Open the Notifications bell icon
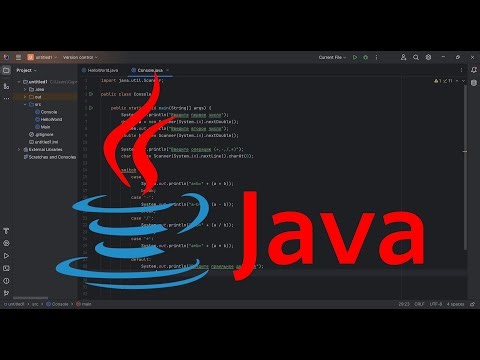Image resolution: width=480 pixels, height=360 pixels. [474, 70]
